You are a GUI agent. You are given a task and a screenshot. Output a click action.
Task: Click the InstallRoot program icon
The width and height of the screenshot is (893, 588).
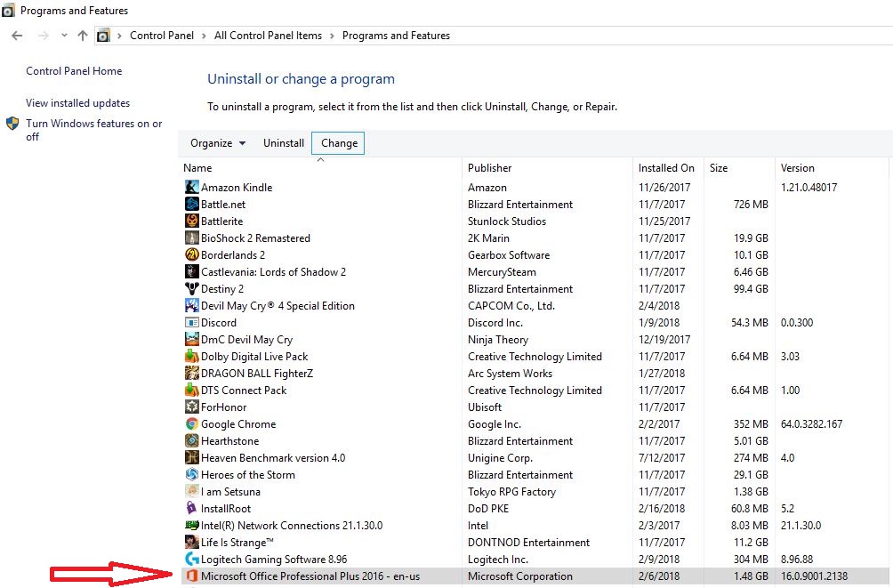(x=192, y=508)
